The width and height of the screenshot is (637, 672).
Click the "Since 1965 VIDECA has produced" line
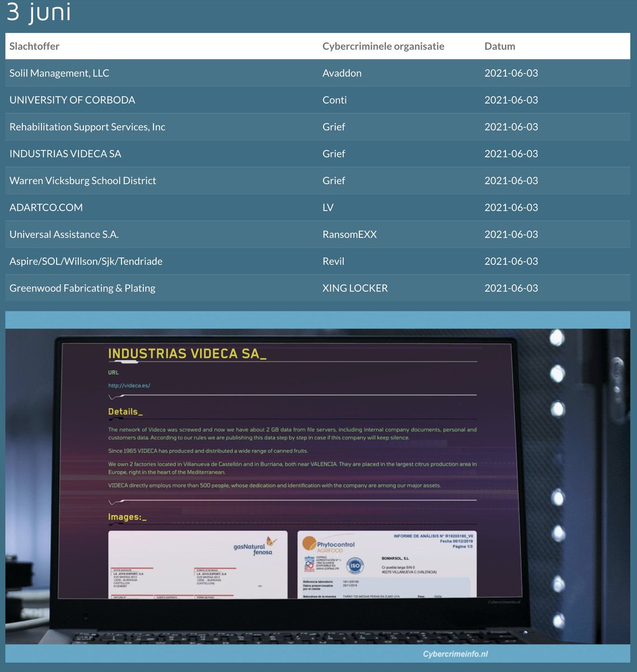click(208, 451)
